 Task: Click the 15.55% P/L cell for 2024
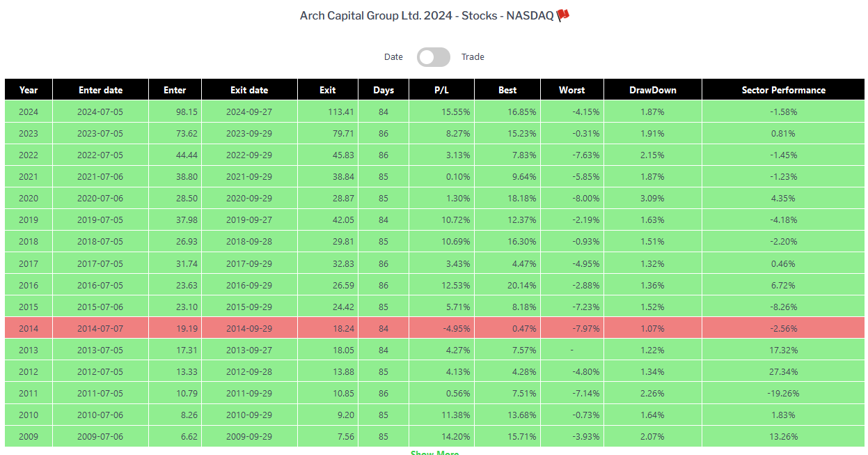coord(441,111)
